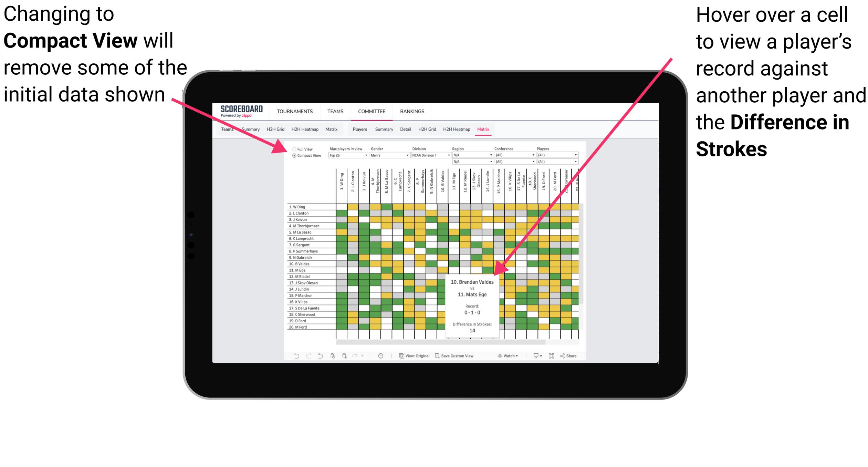Expand the Division dropdown menu
The image size is (868, 467).
click(450, 156)
